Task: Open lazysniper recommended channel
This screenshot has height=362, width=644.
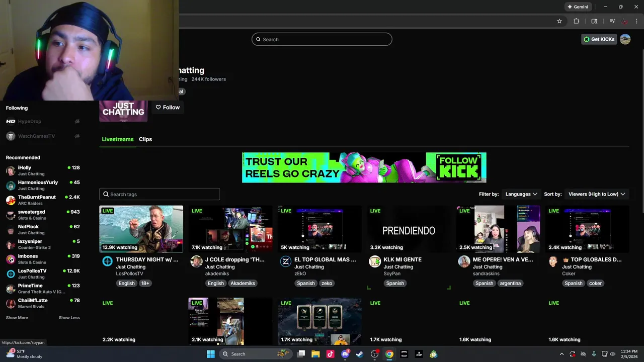Action: (43, 244)
